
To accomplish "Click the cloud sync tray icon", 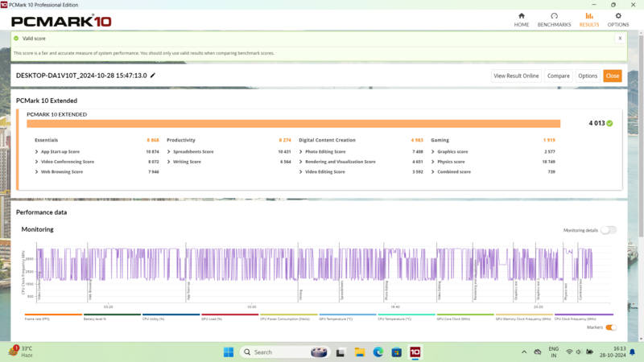I will pyautogui.click(x=538, y=352).
